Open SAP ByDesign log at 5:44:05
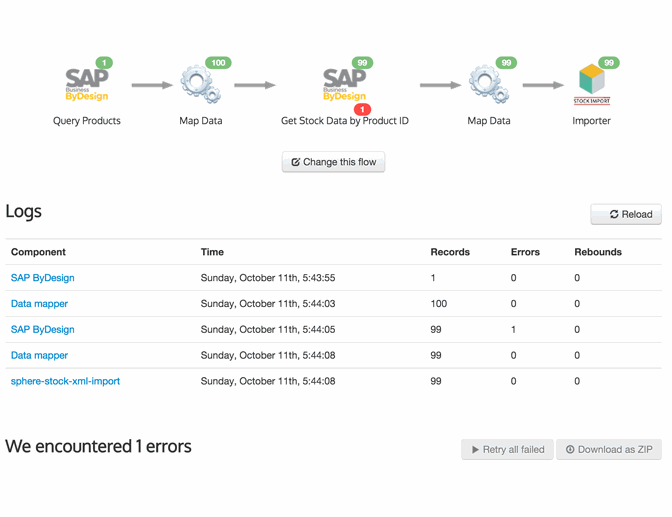 (42, 329)
